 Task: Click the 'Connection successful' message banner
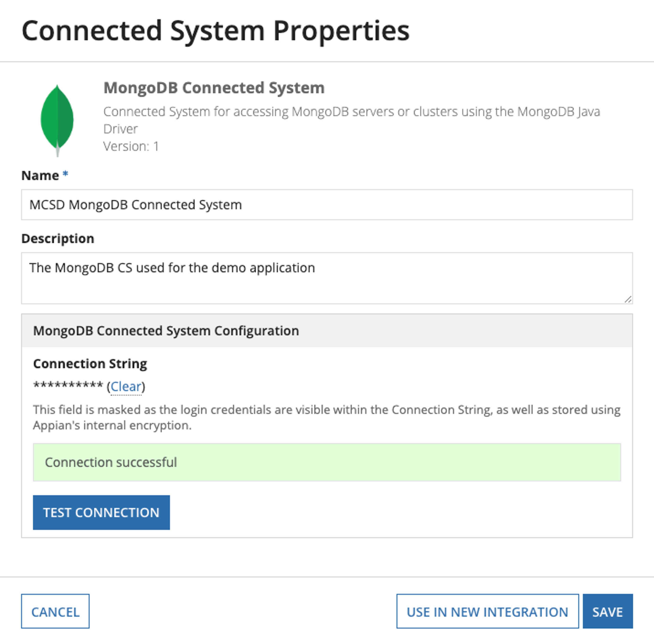[327, 462]
